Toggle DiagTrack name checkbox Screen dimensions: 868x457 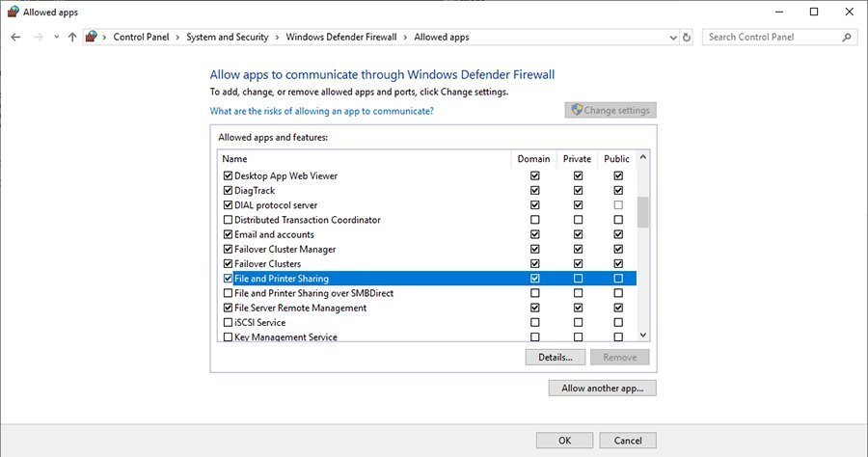point(228,190)
